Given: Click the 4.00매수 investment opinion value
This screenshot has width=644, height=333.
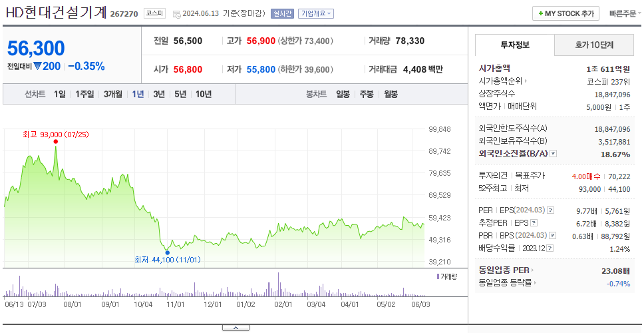Looking at the screenshot, I should [586, 176].
